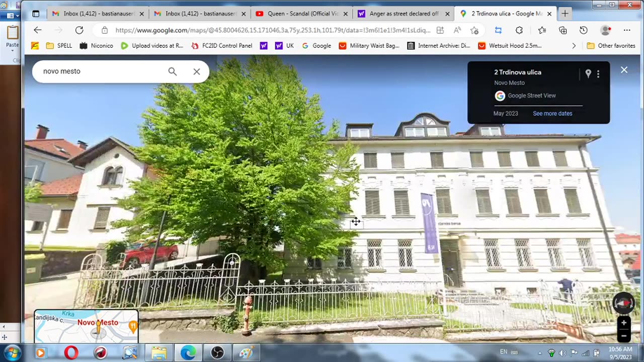Close the 2 Trdinova ulica tab
This screenshot has width=644, height=362.
click(x=549, y=14)
